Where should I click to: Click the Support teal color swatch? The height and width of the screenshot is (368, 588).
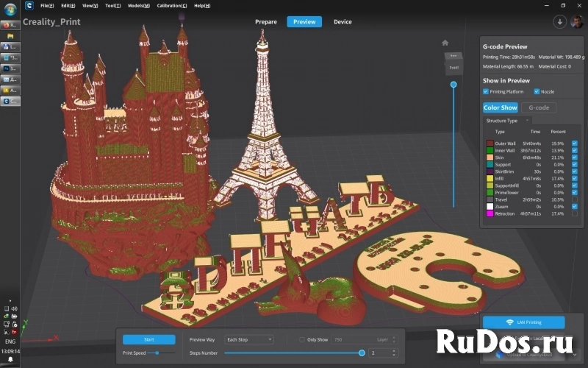pos(490,164)
